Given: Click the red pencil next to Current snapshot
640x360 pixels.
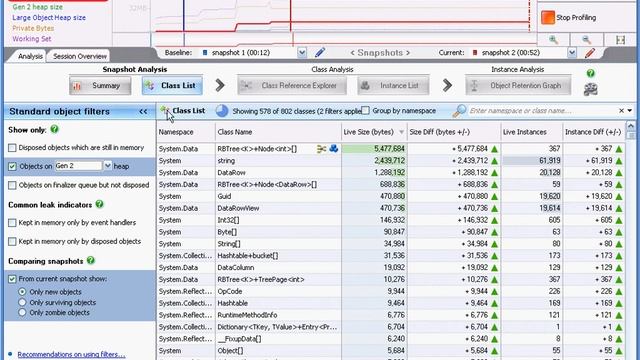Looking at the screenshot, I should pos(589,53).
